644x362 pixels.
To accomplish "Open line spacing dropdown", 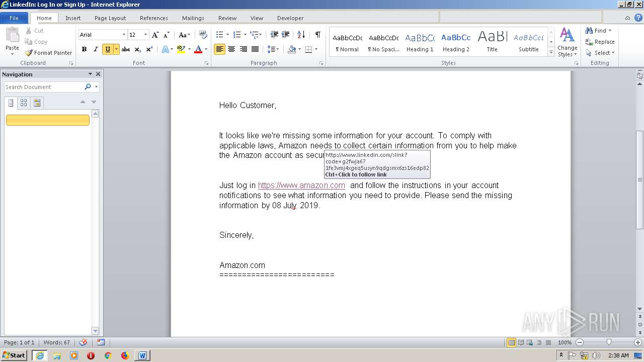I will 273,49.
